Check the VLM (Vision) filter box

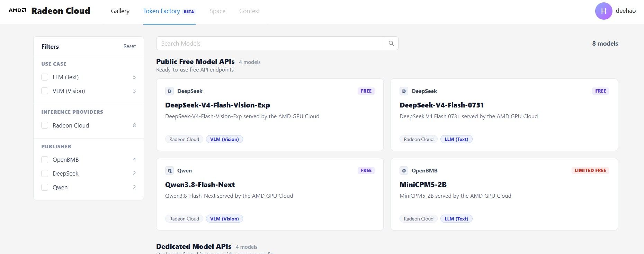click(x=45, y=91)
